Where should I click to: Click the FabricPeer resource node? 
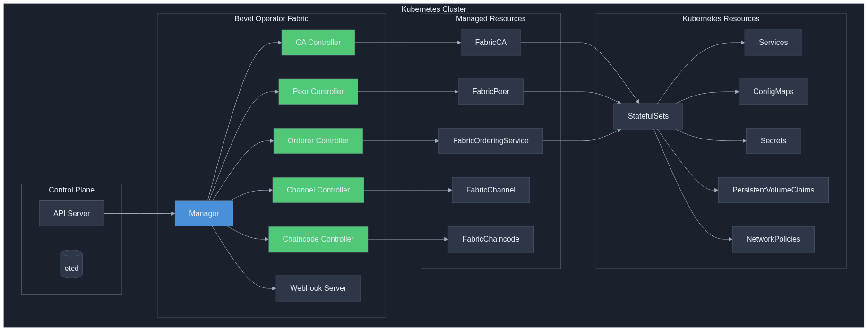(x=490, y=92)
